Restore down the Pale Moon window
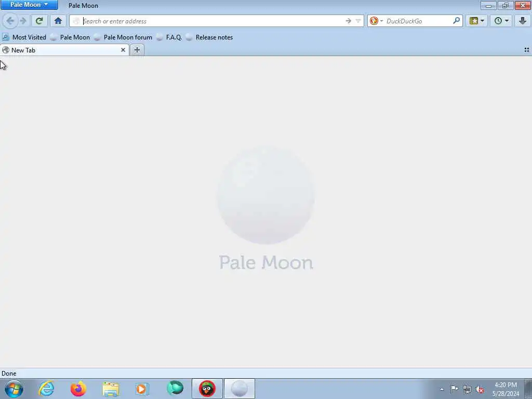 (x=505, y=5)
